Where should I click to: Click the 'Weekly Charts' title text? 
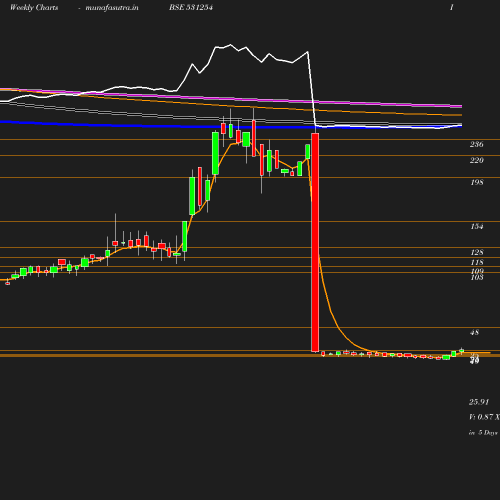click(34, 8)
